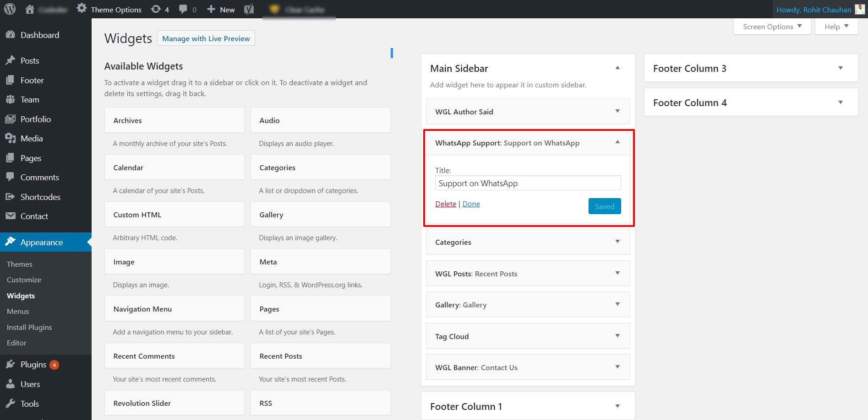Click the Tools wrench icon
The width and height of the screenshot is (868, 420).
pos(10,404)
